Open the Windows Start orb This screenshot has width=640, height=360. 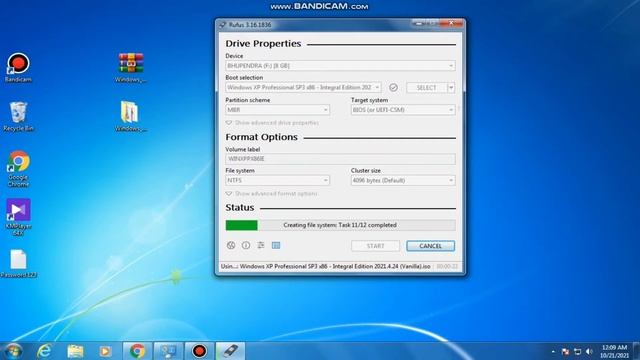click(13, 351)
